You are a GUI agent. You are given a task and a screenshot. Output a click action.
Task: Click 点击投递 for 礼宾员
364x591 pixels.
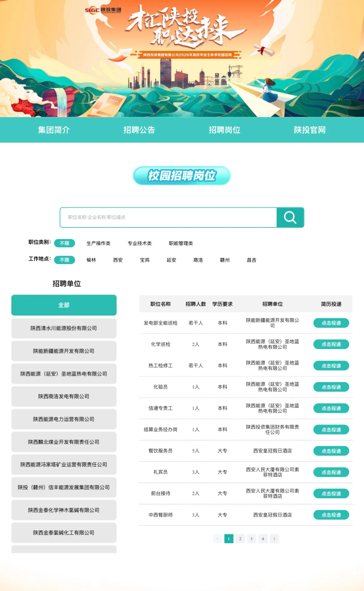pyautogui.click(x=331, y=472)
